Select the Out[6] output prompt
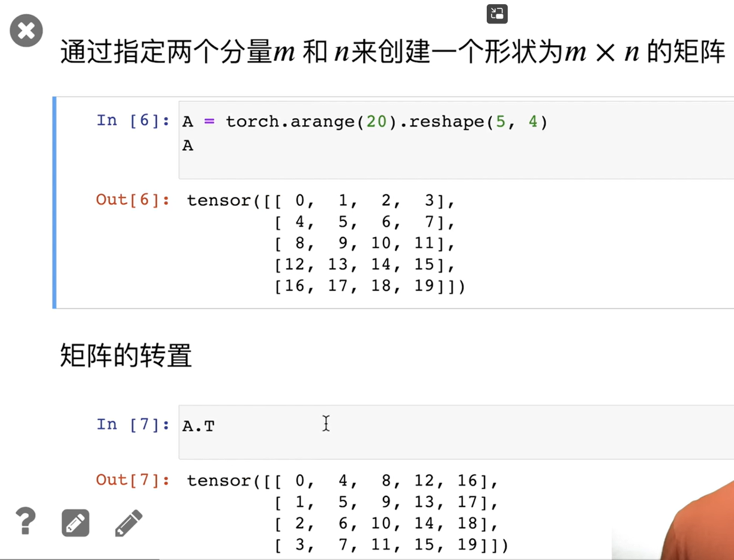The width and height of the screenshot is (734, 560). pos(133,200)
